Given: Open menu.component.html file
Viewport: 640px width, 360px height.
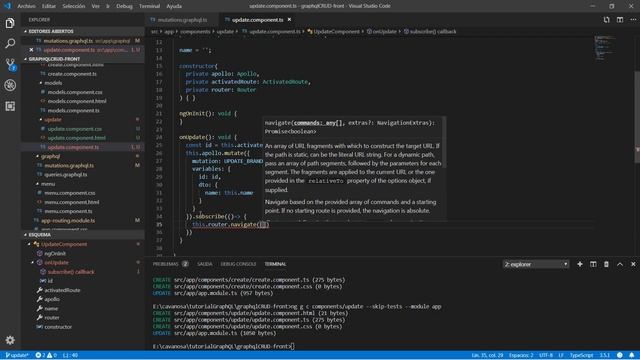Looking at the screenshot, I should tap(71, 202).
